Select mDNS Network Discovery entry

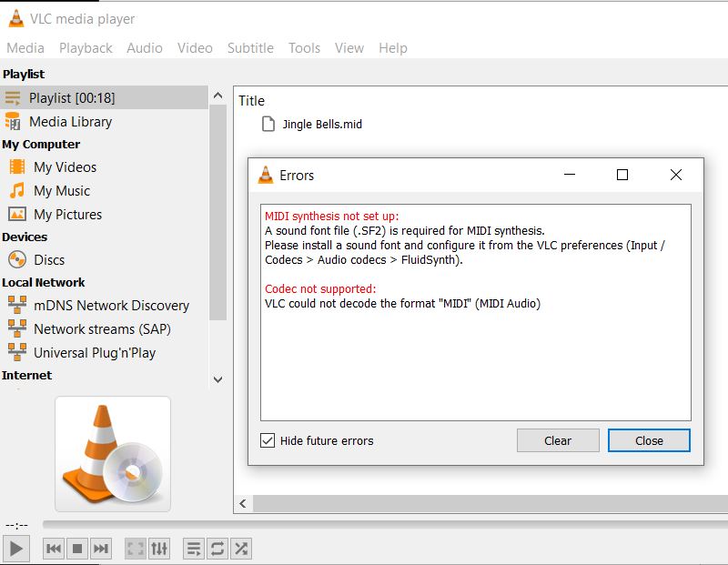[104, 305]
